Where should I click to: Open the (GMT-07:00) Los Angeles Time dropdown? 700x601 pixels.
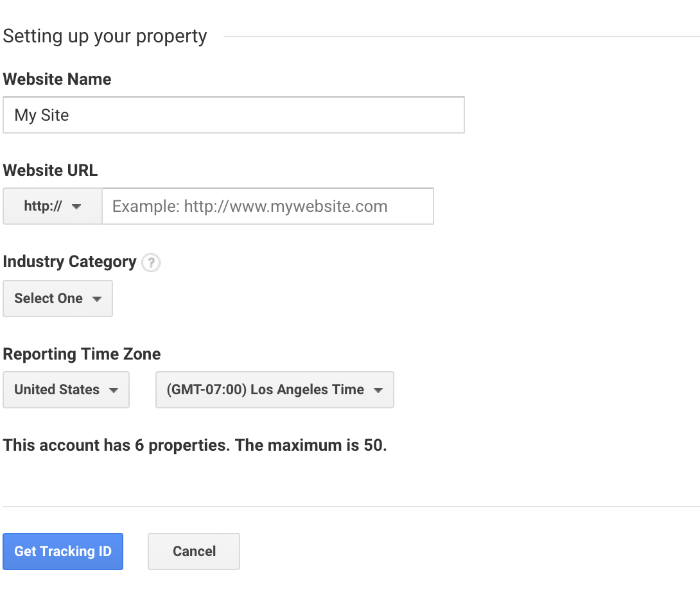(x=274, y=390)
